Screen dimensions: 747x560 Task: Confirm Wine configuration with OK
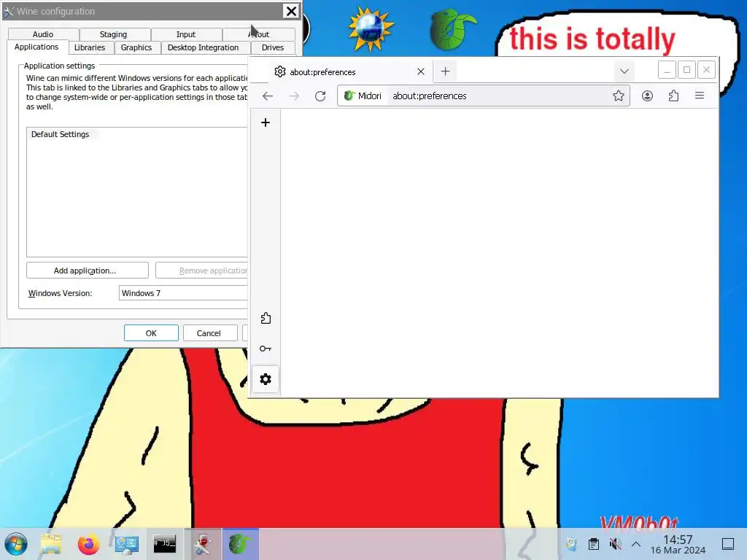click(x=151, y=332)
